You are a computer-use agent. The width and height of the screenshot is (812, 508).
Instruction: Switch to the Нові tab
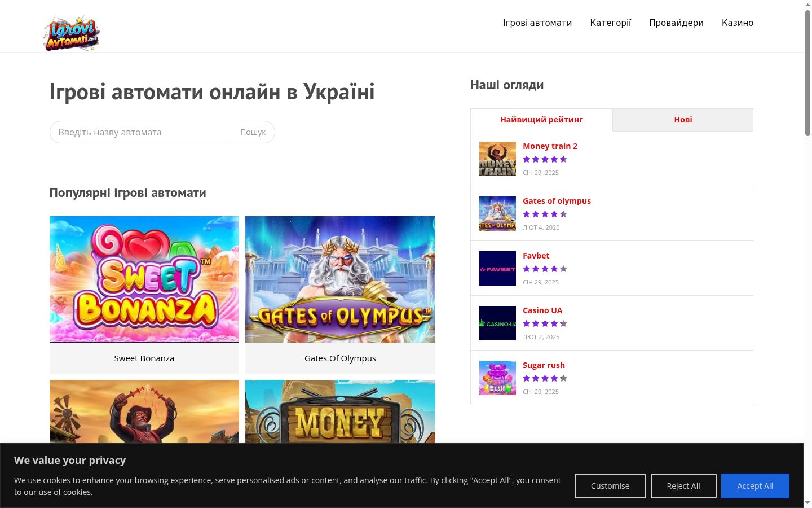click(x=683, y=120)
